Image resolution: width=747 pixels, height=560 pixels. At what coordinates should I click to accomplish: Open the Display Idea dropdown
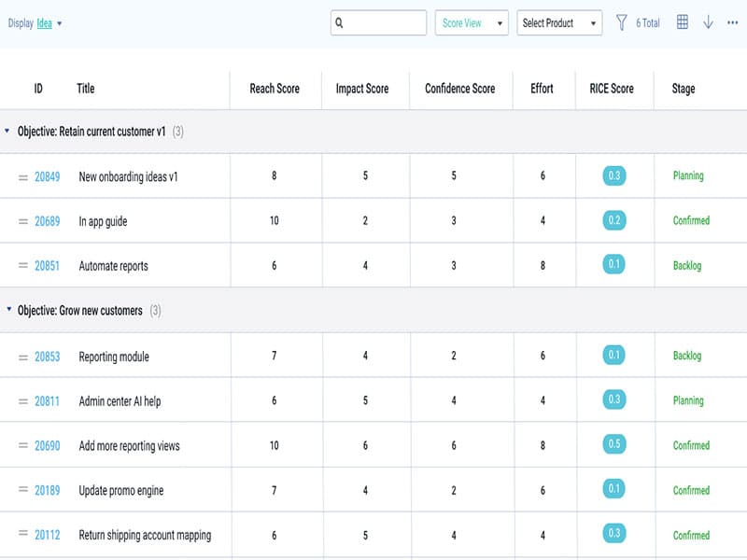coord(45,24)
